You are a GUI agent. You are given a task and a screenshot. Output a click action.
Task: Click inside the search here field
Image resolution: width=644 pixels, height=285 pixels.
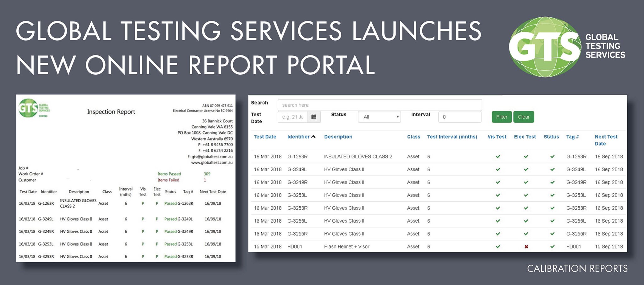coord(346,105)
